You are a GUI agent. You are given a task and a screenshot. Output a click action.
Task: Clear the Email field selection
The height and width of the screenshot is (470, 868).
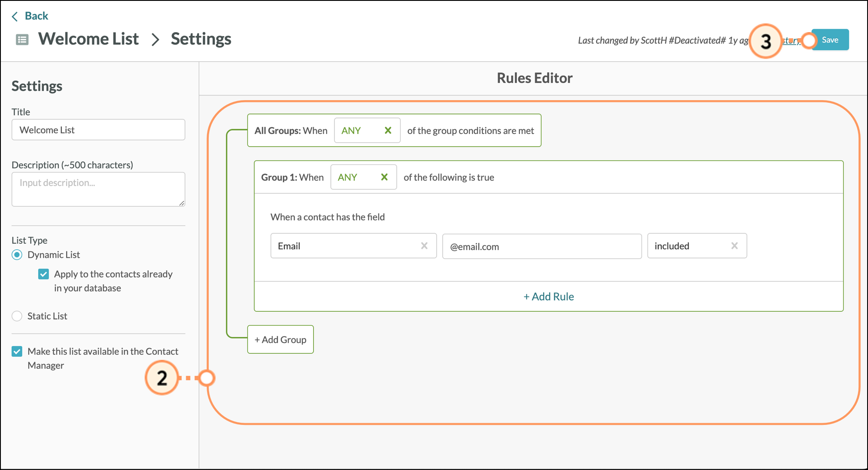[424, 246]
